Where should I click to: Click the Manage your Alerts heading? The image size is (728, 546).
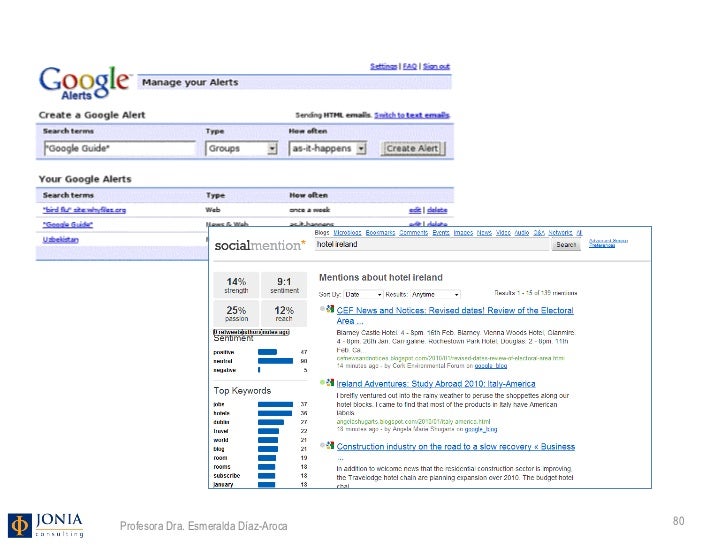pyautogui.click(x=190, y=82)
